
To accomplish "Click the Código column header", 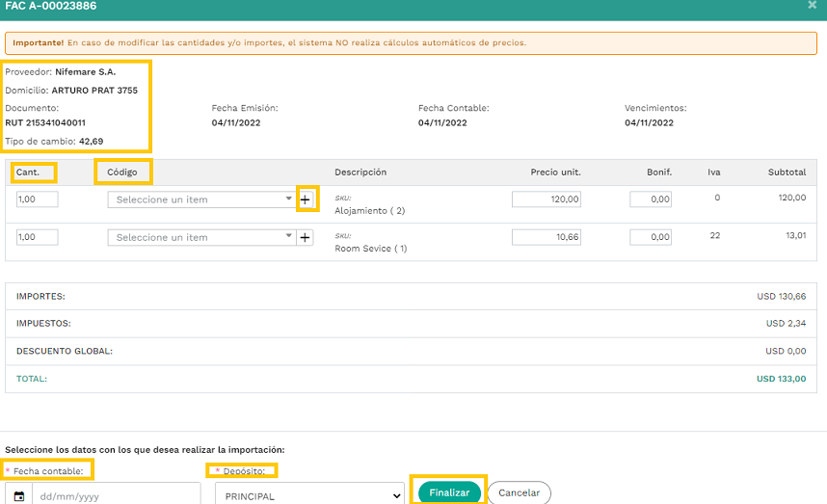I will point(121,172).
